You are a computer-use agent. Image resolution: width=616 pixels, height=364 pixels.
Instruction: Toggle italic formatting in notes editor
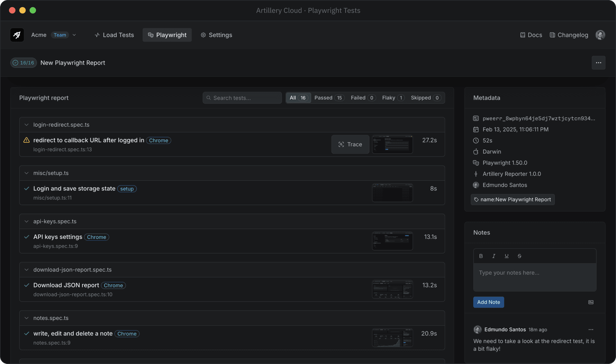494,256
